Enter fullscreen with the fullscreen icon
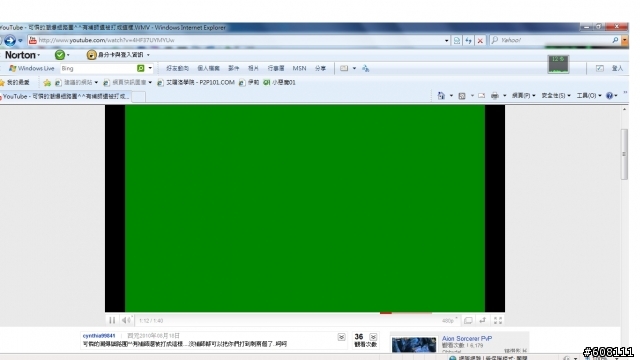640x360 pixels. click(x=498, y=320)
